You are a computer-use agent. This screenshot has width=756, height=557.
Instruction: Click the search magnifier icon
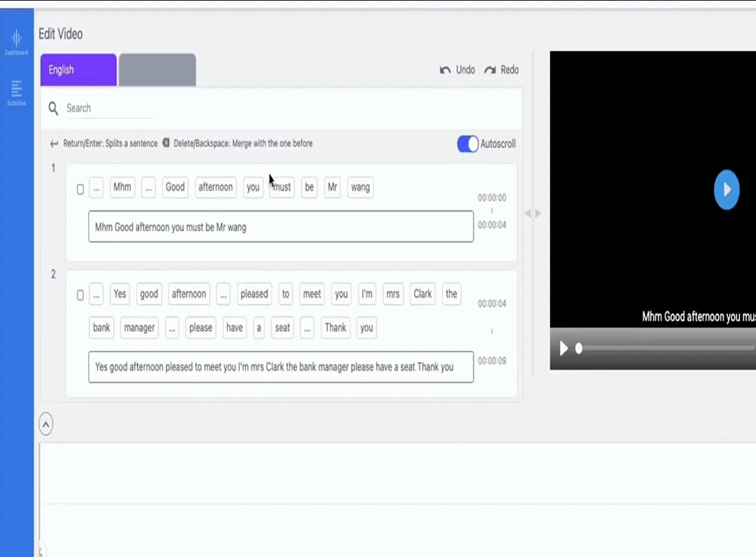pos(54,109)
